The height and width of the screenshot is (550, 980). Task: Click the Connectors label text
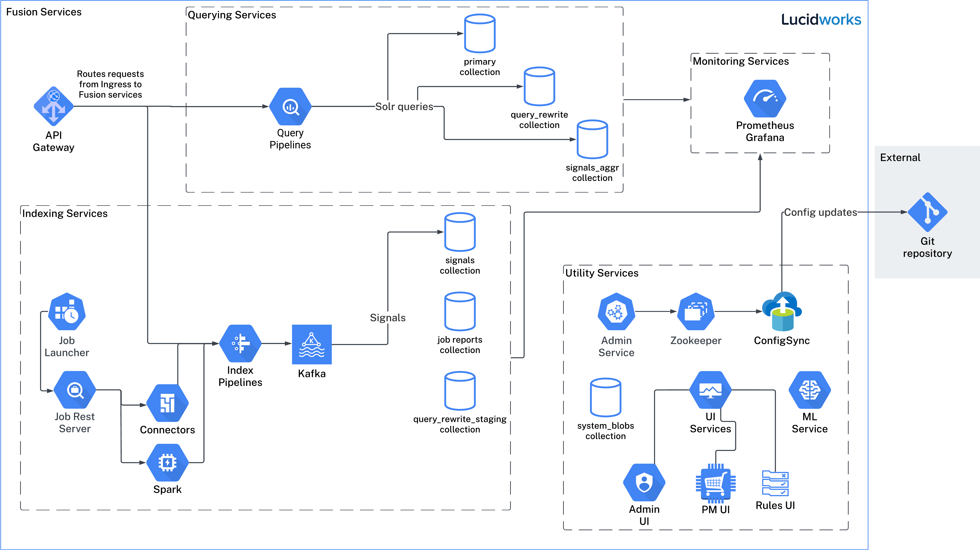coord(167,430)
